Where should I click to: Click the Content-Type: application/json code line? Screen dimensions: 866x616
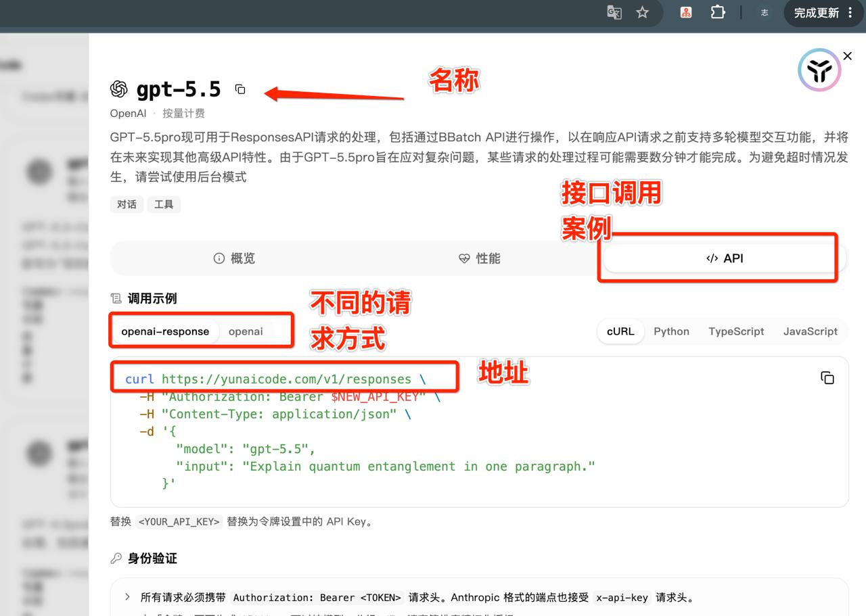click(275, 414)
